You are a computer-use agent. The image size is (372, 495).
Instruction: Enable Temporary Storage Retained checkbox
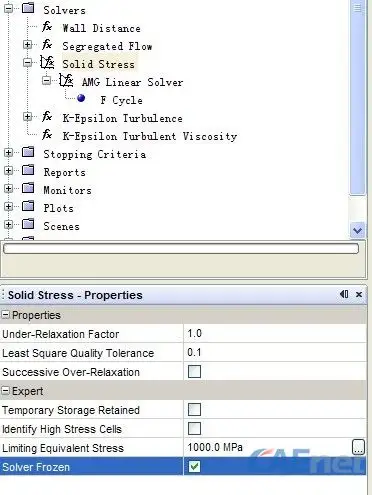[x=194, y=409]
